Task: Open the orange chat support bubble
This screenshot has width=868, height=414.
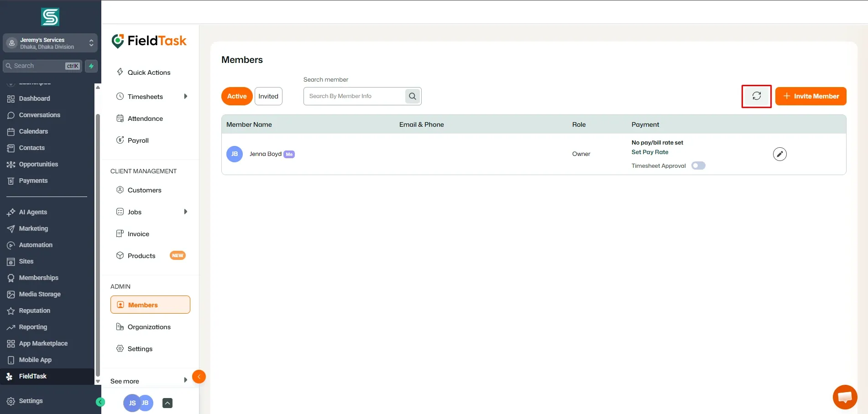Action: point(845,397)
